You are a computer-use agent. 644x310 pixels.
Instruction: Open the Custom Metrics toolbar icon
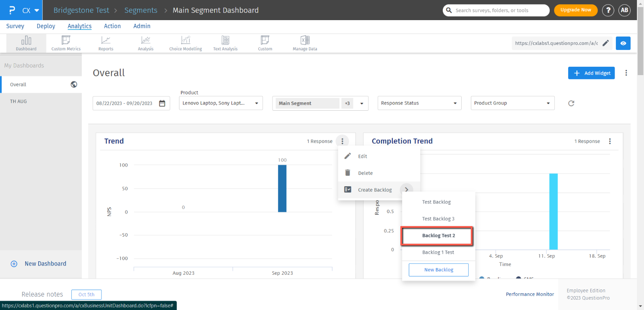tap(66, 43)
